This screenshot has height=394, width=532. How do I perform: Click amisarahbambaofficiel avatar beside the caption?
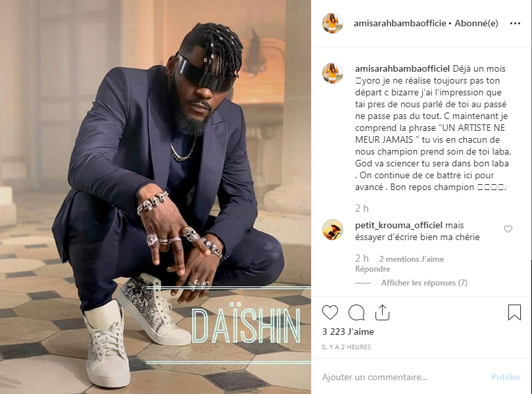tap(333, 73)
